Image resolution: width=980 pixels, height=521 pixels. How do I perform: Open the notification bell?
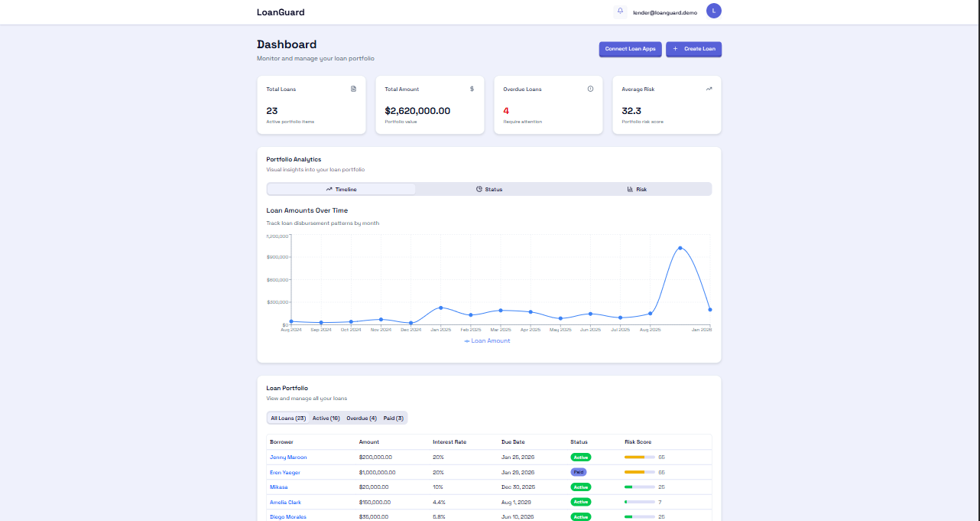tap(619, 11)
